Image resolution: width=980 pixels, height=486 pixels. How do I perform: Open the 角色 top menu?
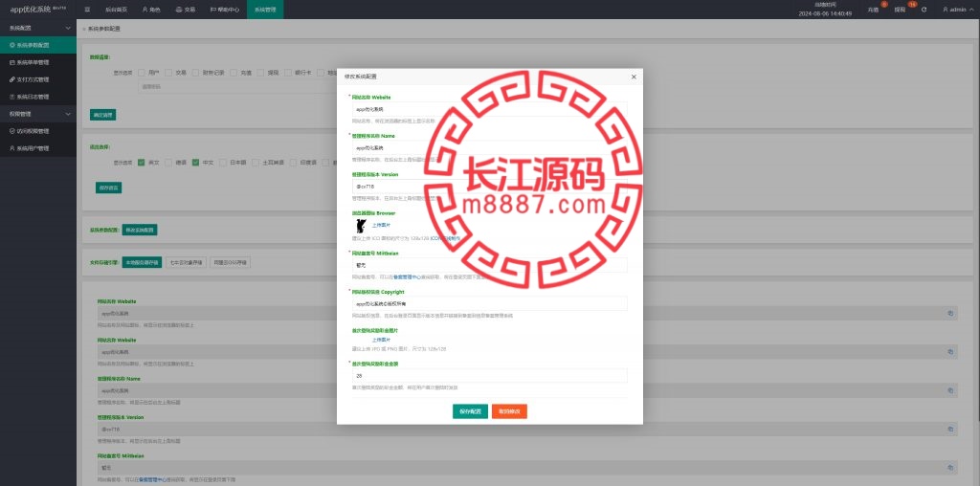pyautogui.click(x=150, y=10)
